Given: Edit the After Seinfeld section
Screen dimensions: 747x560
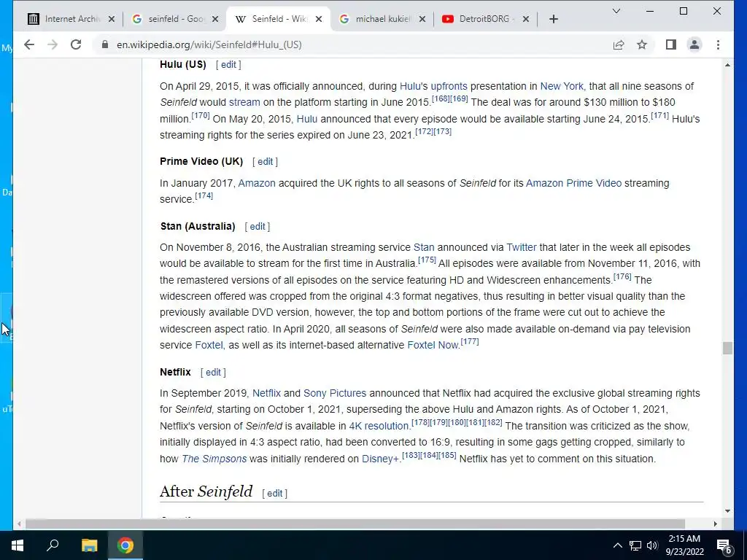Looking at the screenshot, I should click(x=274, y=494).
